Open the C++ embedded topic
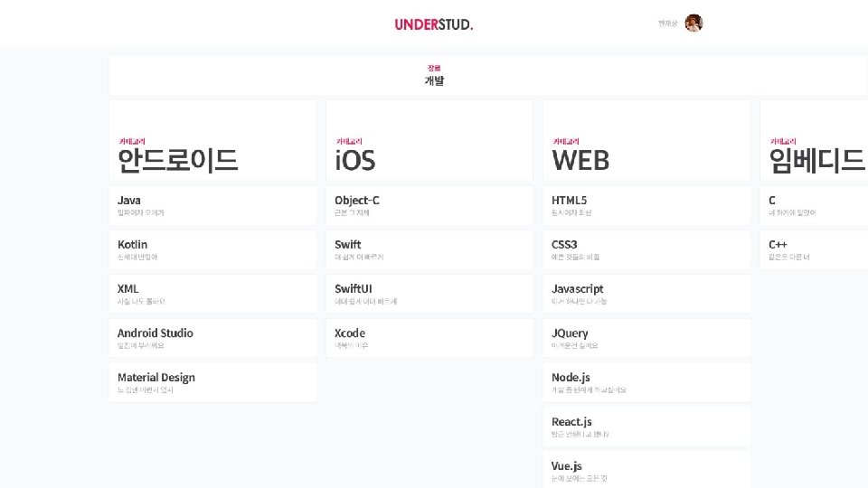Screen dimensions: 868x488 click(x=814, y=249)
